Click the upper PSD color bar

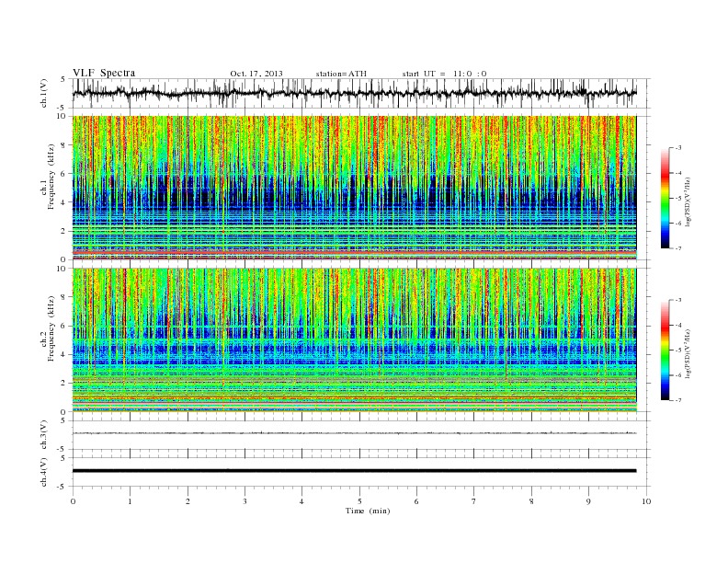[665, 198]
